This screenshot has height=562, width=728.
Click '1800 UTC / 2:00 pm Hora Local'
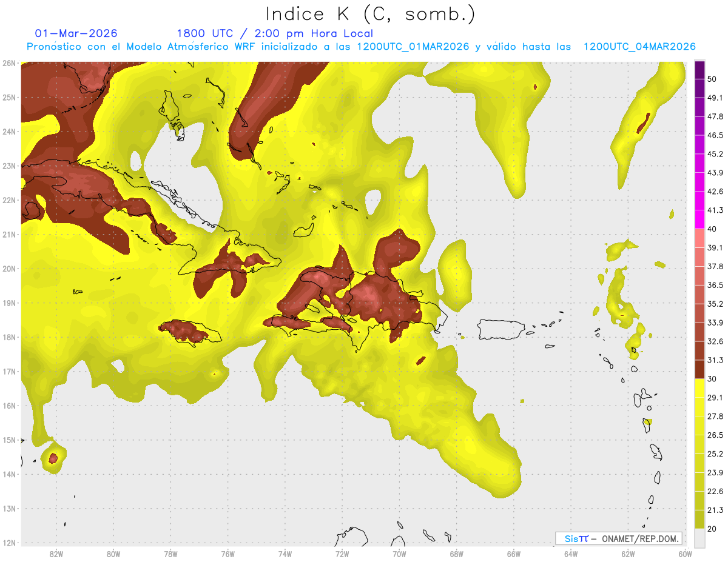pyautogui.click(x=275, y=33)
